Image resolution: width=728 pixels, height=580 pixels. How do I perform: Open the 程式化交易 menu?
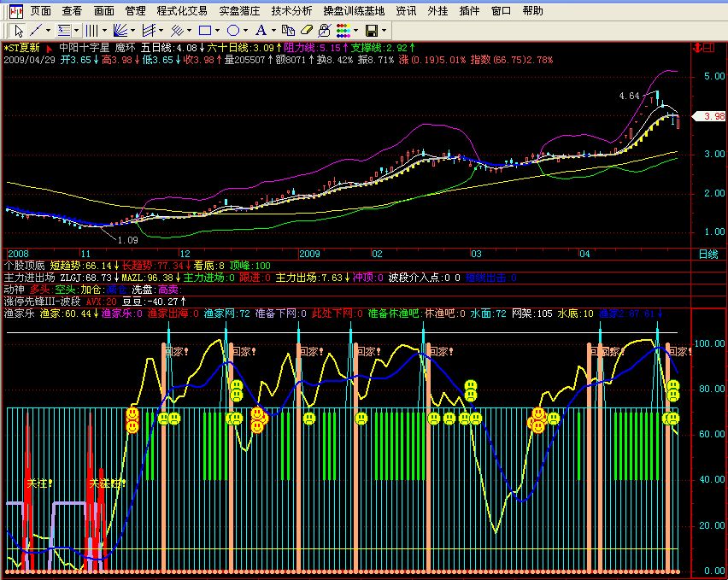coord(182,11)
